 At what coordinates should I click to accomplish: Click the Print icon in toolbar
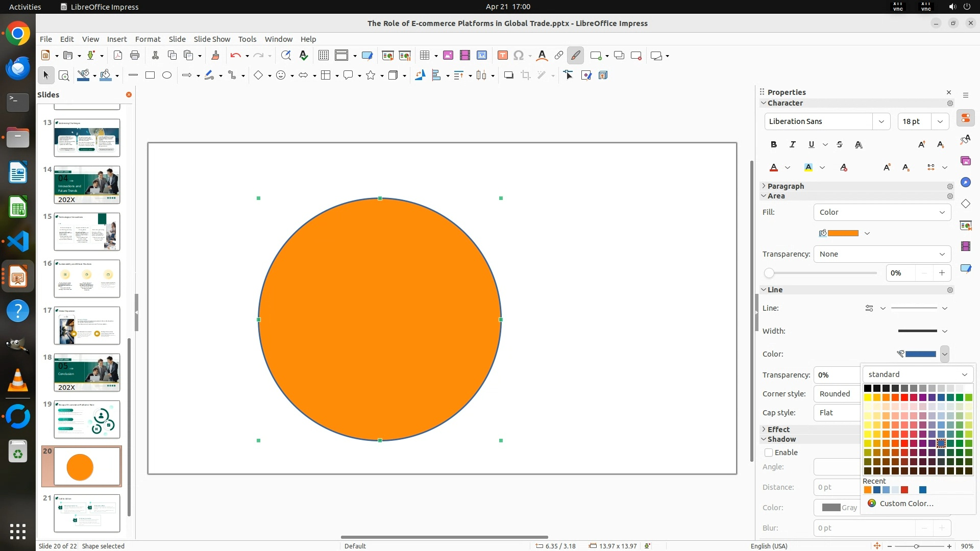tap(135, 56)
